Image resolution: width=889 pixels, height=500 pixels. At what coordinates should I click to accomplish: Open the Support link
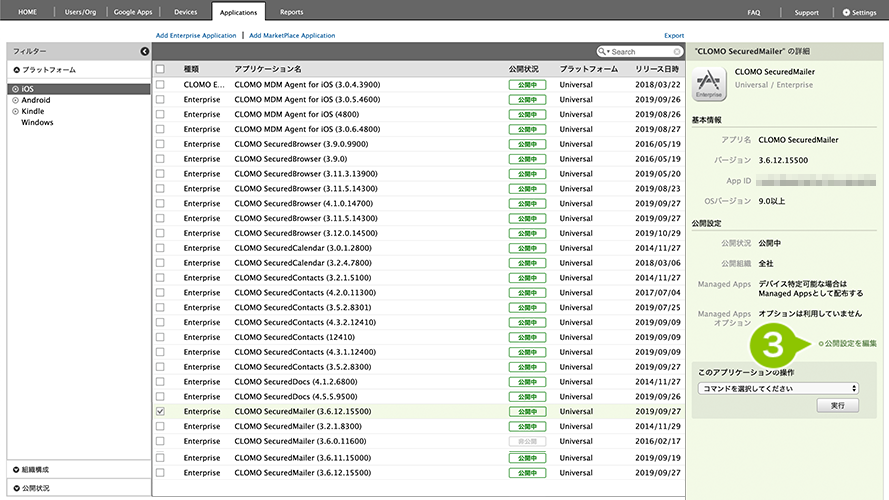point(806,12)
